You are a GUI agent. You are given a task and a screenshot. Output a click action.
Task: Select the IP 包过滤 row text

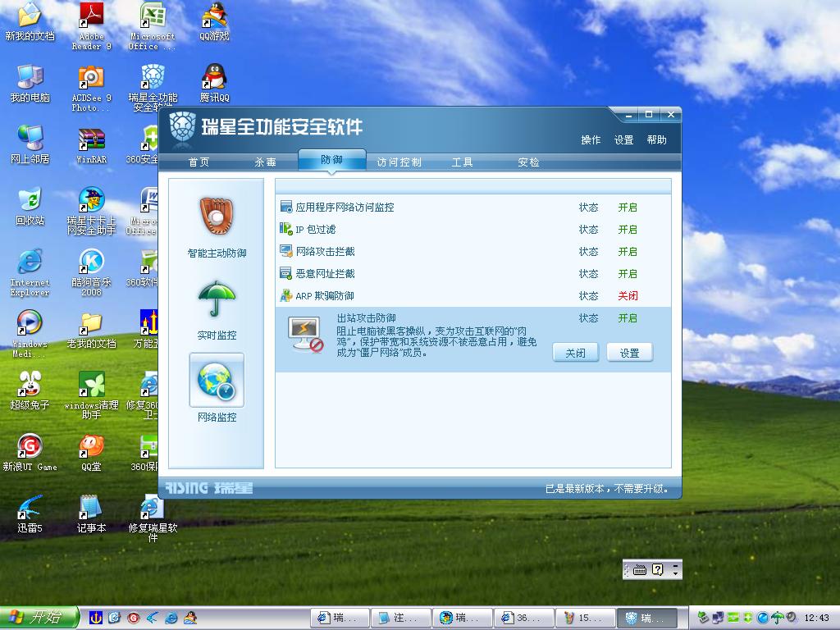(x=316, y=230)
